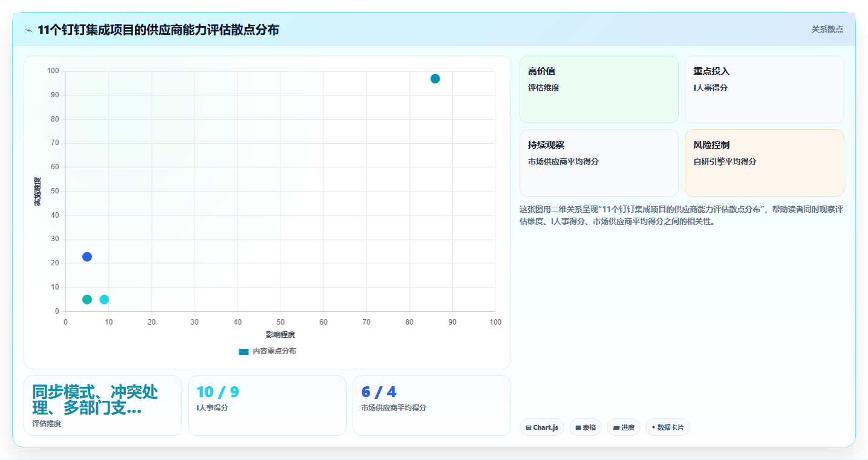Image resolution: width=868 pixels, height=460 pixels.
Task: Click the 自研引擎平均得分 text
Action: click(x=725, y=162)
